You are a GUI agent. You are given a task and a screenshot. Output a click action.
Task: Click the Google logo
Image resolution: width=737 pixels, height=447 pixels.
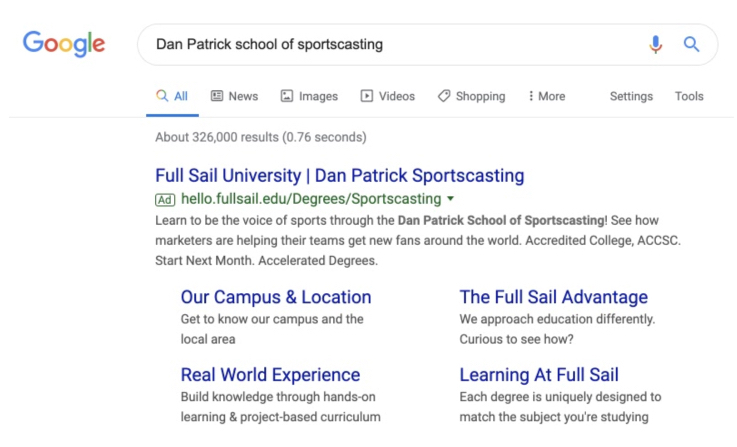[x=64, y=44]
